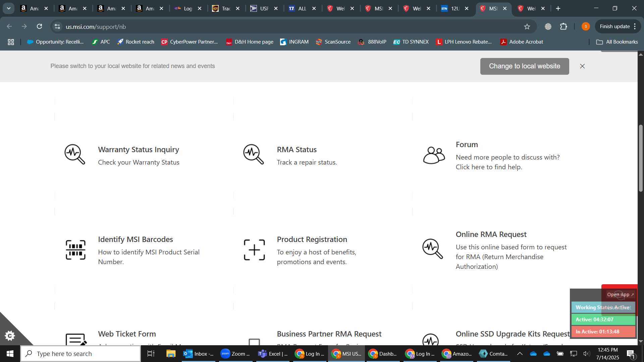
Task: Open the All Bookmarks folder
Action: [617, 42]
